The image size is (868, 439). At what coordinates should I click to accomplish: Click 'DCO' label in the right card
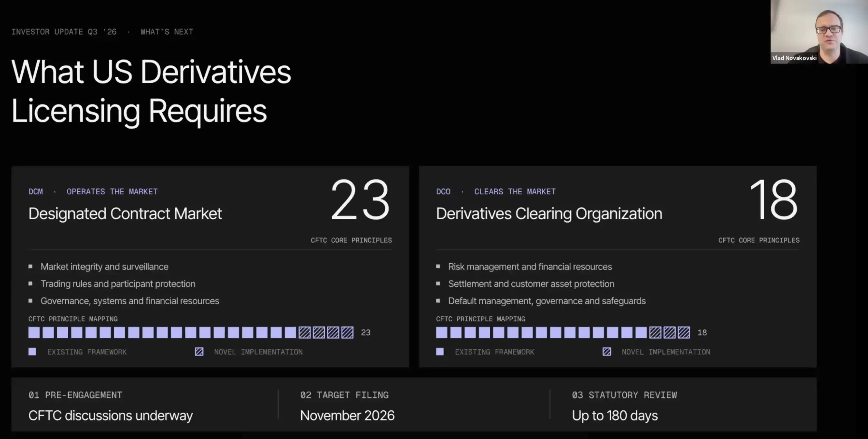(x=443, y=191)
